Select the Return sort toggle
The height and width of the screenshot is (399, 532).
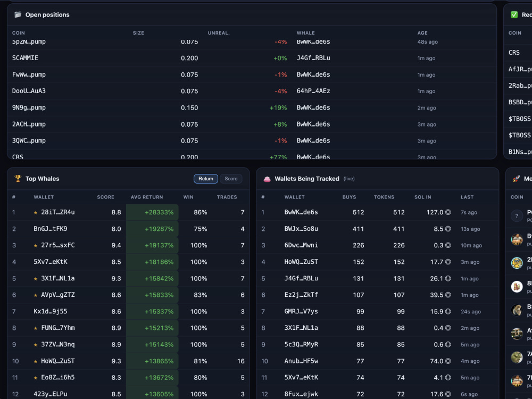click(206, 178)
